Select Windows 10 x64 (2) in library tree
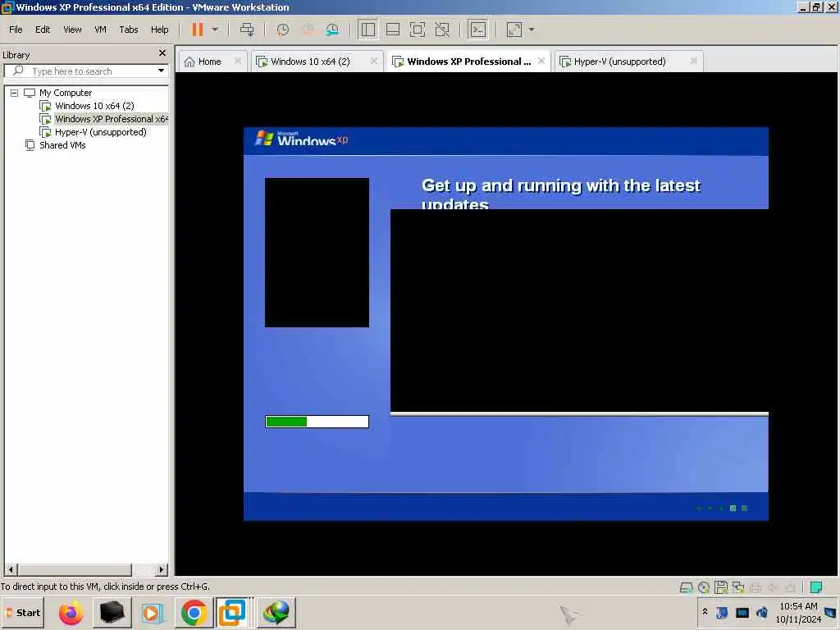Viewport: 840px width, 630px height. 94,106
